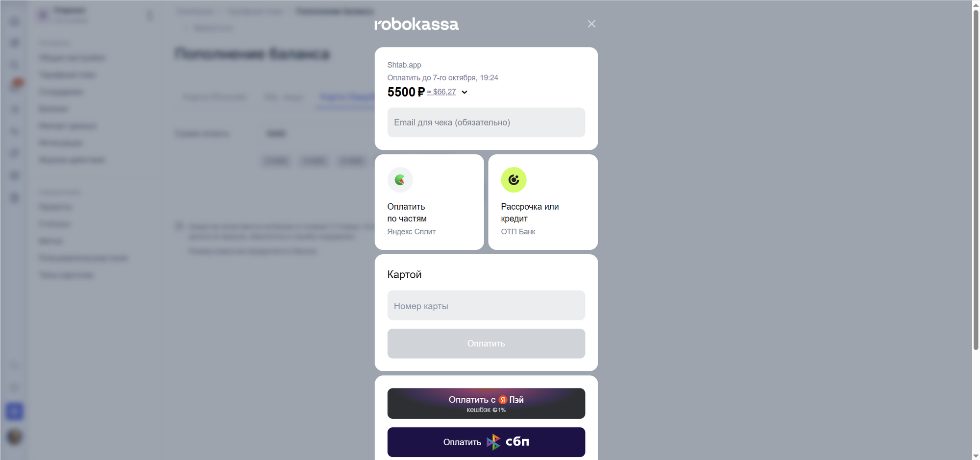Click the multicolored СБП logo
Viewport: 980px width, 460px height.
(493, 442)
